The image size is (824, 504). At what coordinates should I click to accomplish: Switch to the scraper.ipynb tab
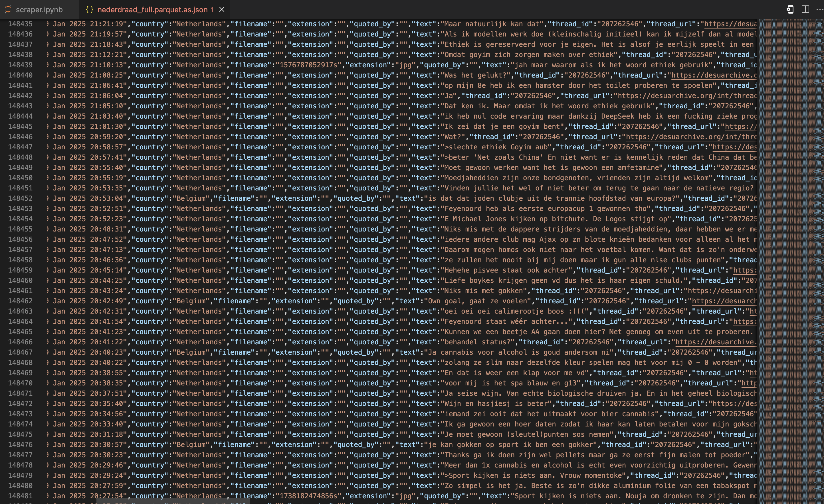tap(39, 10)
